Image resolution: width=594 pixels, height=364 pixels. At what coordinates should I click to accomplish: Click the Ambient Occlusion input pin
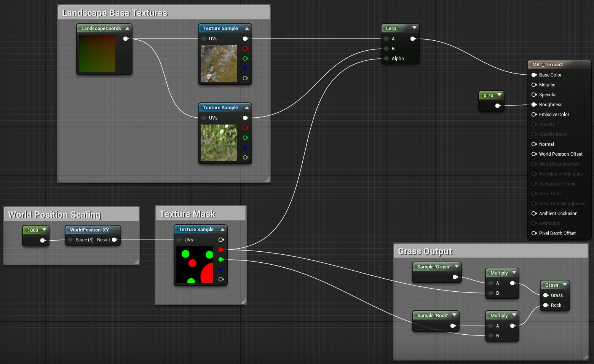coord(534,214)
